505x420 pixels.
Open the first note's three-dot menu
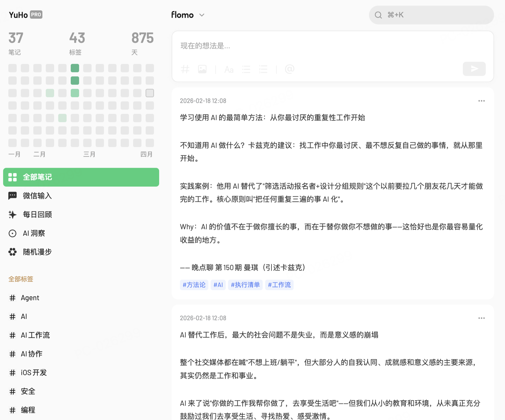[x=481, y=101]
